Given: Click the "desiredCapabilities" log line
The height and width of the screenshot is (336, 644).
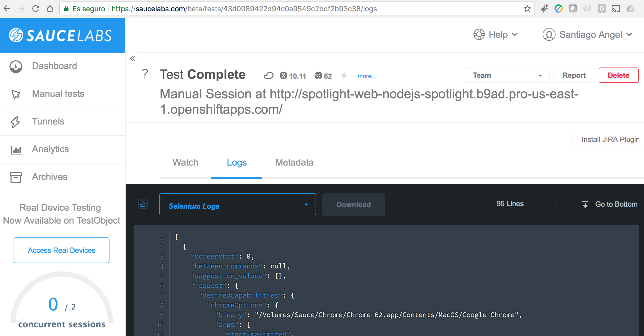Looking at the screenshot, I should click(x=246, y=295).
